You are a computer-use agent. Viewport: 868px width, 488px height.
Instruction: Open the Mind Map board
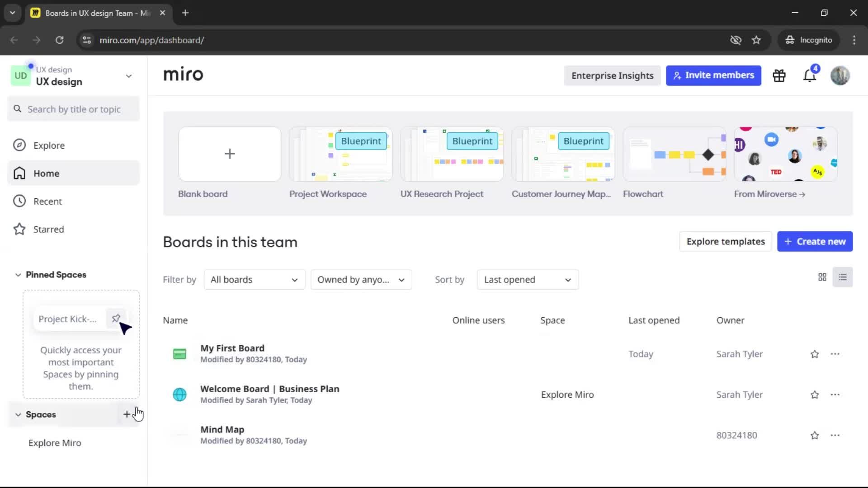(222, 430)
